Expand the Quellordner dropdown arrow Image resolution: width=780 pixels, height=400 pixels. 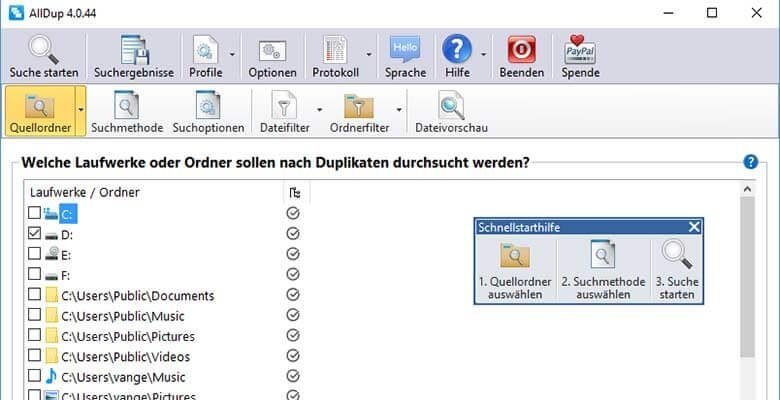point(81,110)
